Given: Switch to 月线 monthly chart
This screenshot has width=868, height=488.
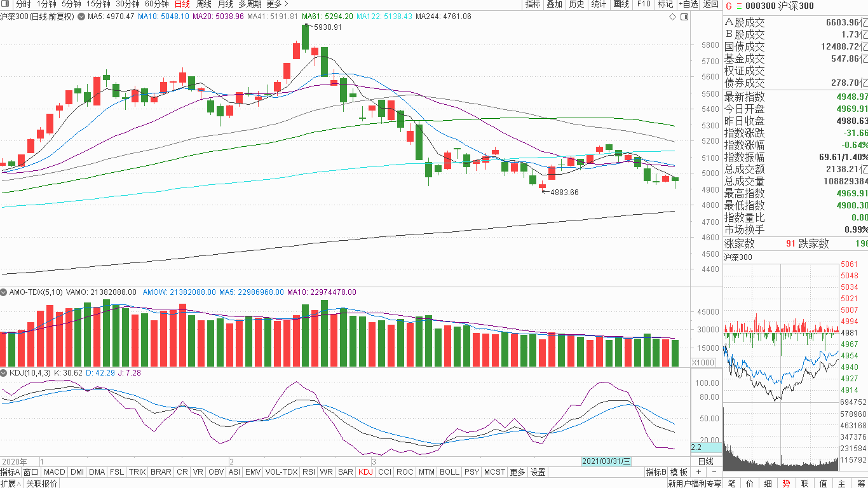Looking at the screenshot, I should [x=225, y=4].
